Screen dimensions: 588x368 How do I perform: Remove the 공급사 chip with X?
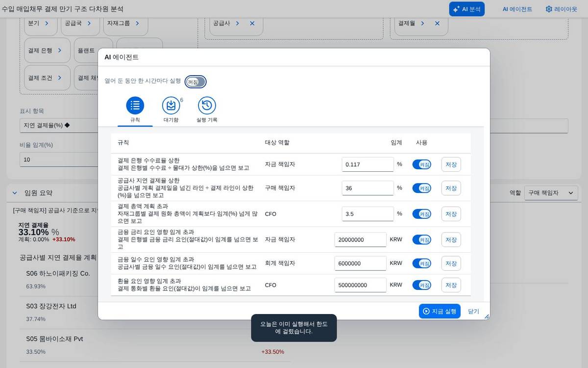252,23
